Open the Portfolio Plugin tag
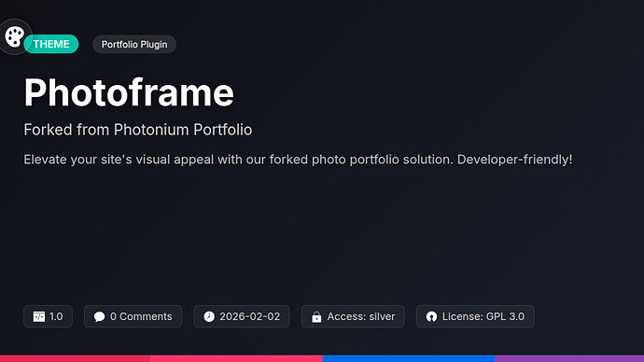Screen dimensions: 644x362 coord(134,45)
